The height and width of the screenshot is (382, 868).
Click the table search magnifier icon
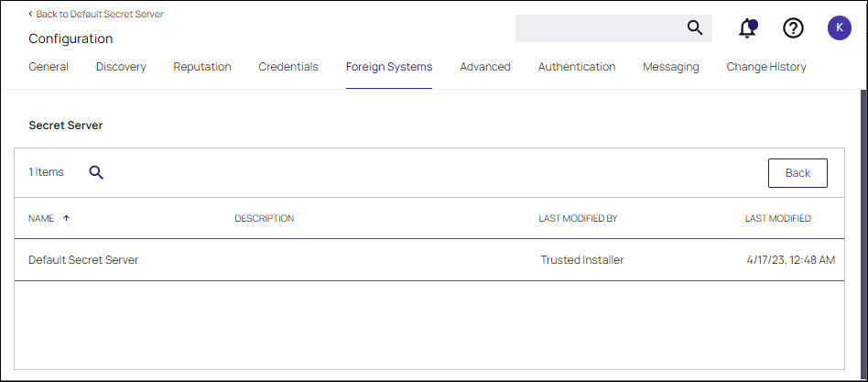[96, 173]
